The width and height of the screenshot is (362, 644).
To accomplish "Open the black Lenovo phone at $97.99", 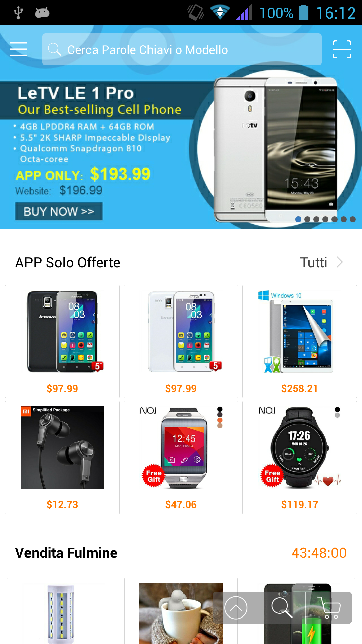I will (x=62, y=341).
